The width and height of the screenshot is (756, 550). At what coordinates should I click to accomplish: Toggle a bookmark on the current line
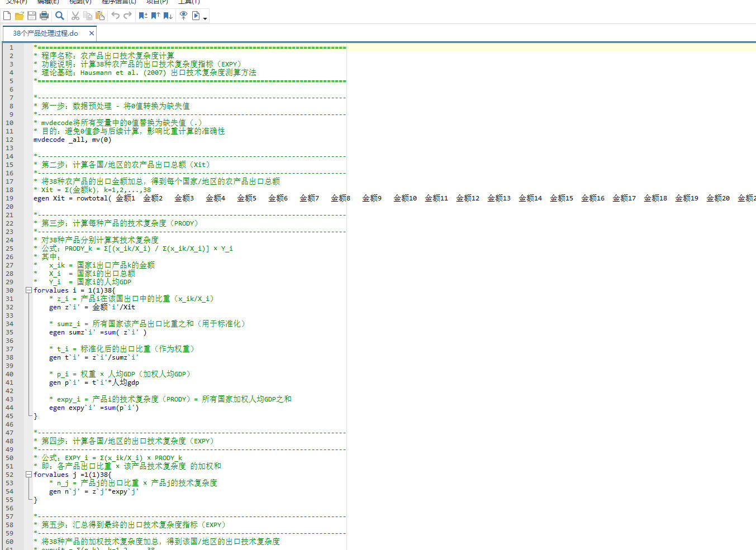tap(143, 16)
